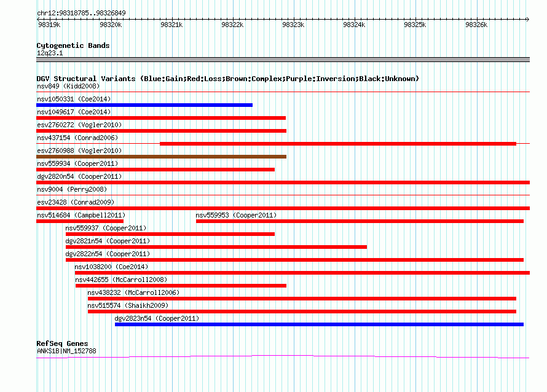Open variant nsv438232 (McCarroll2006) label
The width and height of the screenshot is (547, 392).
(x=133, y=292)
